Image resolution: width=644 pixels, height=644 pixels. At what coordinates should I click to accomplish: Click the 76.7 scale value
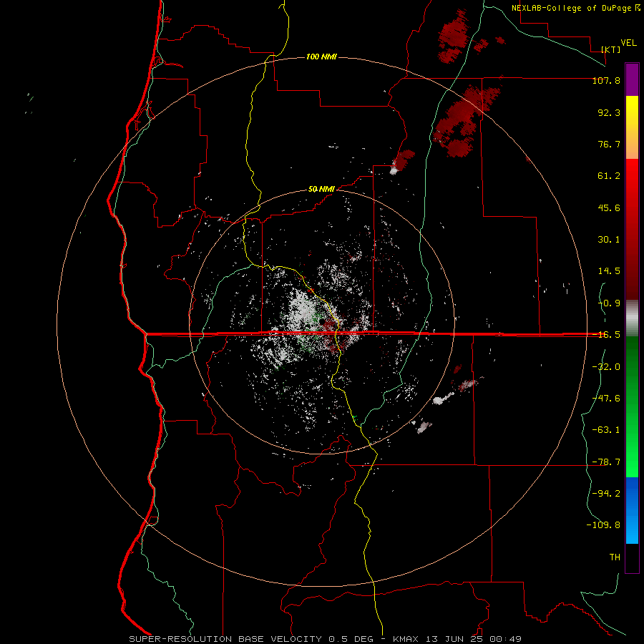tap(609, 144)
